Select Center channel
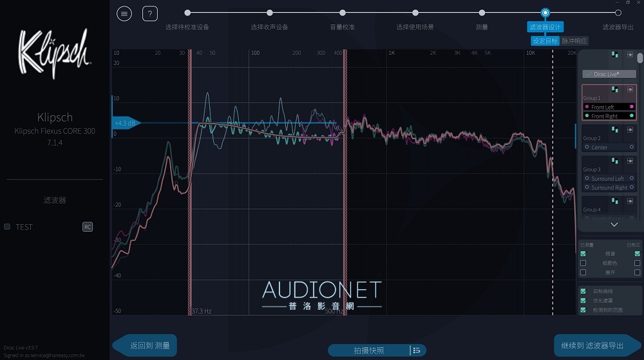 [x=609, y=147]
